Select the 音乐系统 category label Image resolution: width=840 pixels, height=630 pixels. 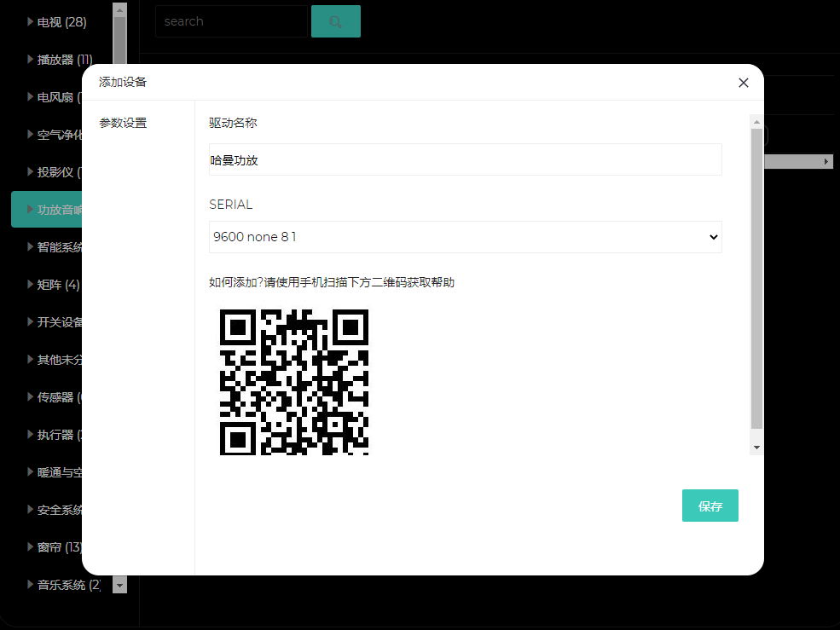pos(68,585)
